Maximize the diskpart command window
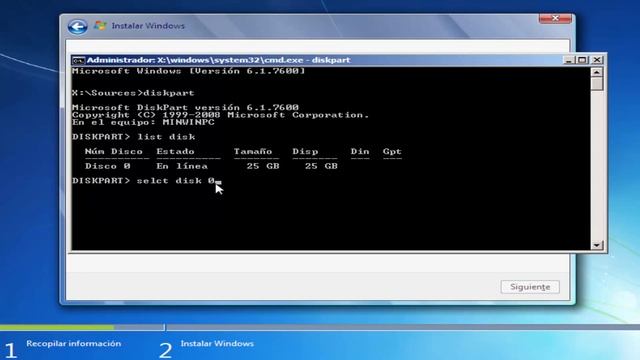Image resolution: width=640 pixels, height=360 pixels. (582, 60)
